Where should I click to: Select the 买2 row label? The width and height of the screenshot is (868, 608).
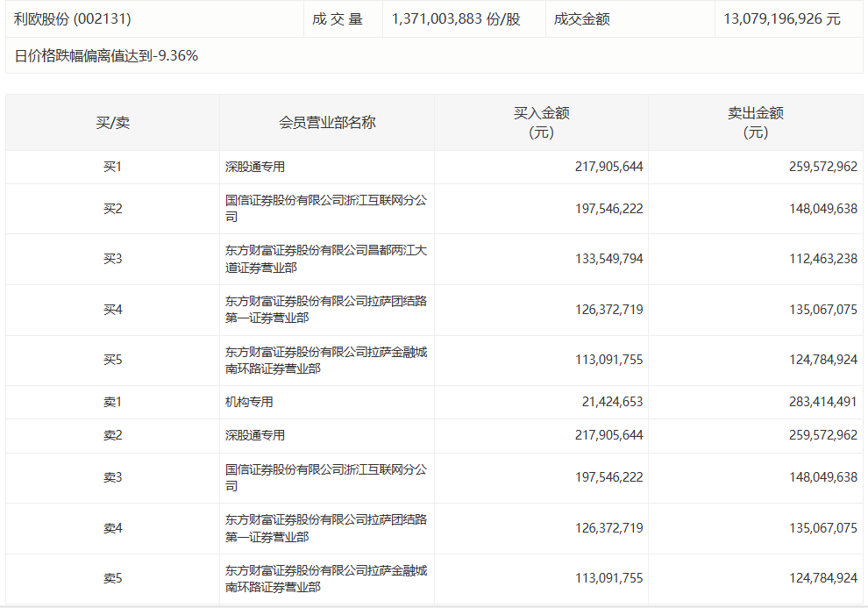(112, 209)
